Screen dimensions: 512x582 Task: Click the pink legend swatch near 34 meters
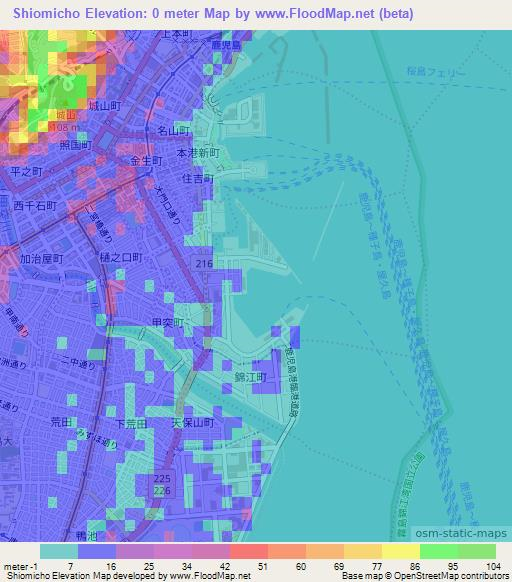point(211,551)
